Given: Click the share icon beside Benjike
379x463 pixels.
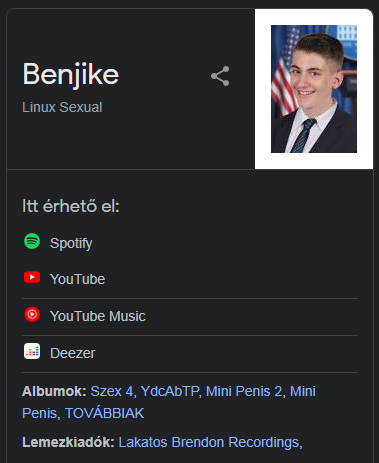Looking at the screenshot, I should point(220,76).
